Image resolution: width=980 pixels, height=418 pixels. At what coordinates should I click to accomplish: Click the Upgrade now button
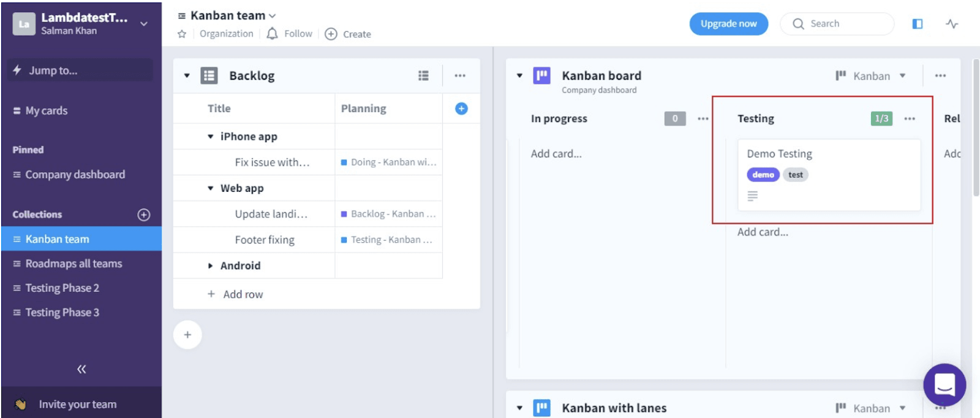729,24
